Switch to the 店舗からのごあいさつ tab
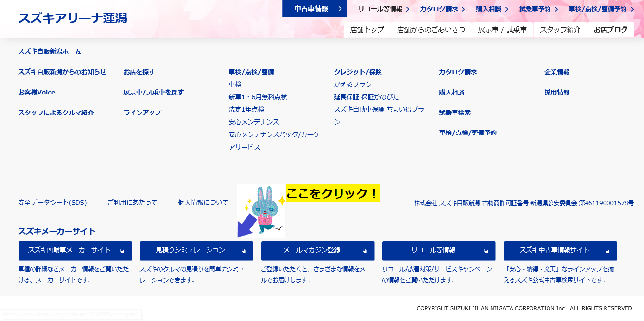The width and height of the screenshot is (644, 321). tap(431, 30)
